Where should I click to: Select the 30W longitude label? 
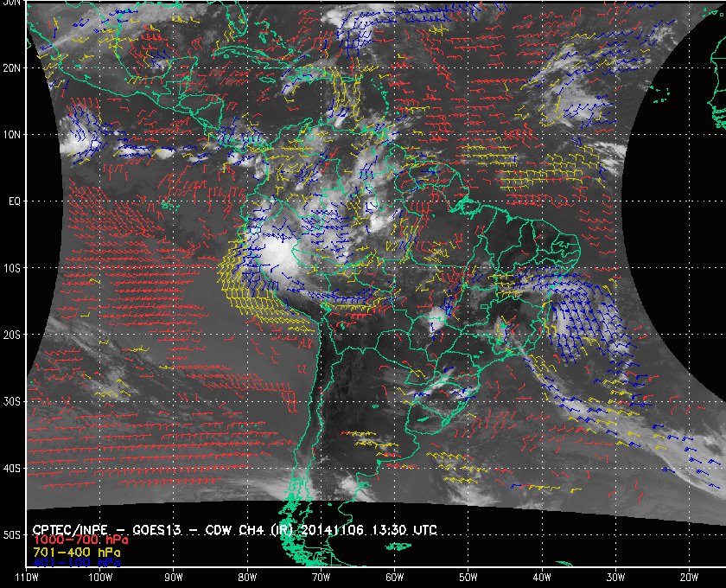(x=615, y=578)
